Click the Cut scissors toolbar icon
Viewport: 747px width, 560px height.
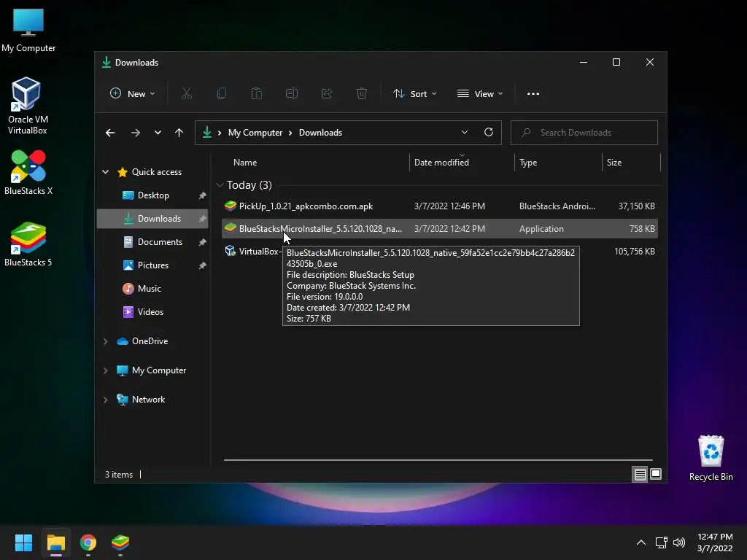click(186, 94)
